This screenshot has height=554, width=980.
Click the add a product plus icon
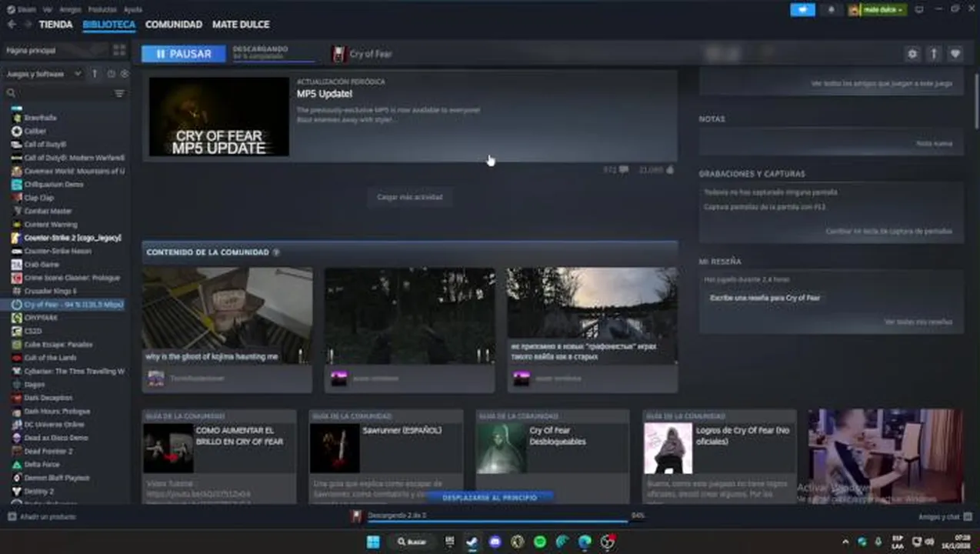coord(12,517)
